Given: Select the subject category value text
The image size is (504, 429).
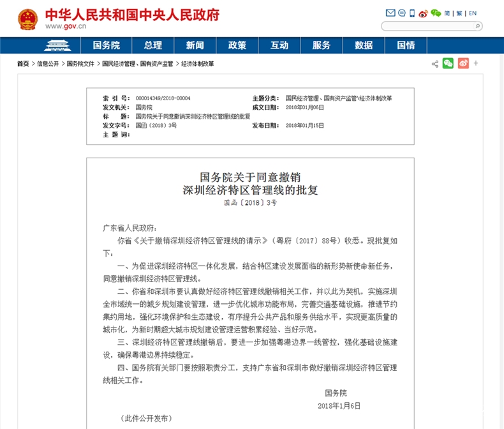Looking at the screenshot, I should (339, 98).
